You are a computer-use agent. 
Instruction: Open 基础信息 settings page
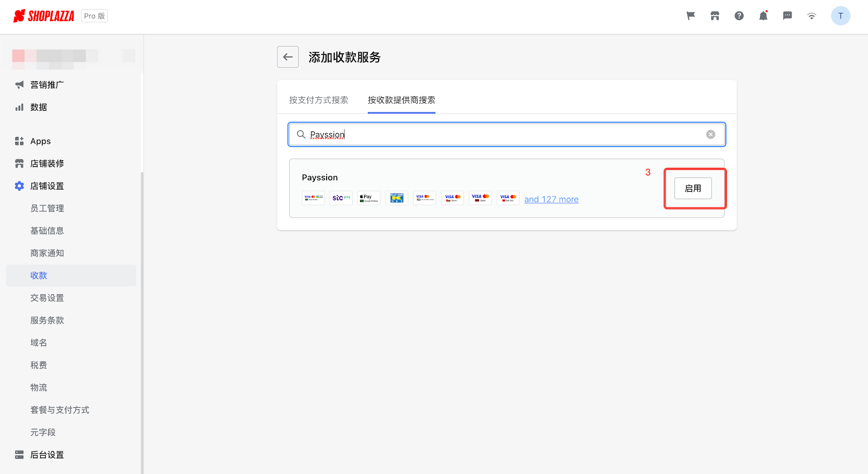pyautogui.click(x=47, y=231)
